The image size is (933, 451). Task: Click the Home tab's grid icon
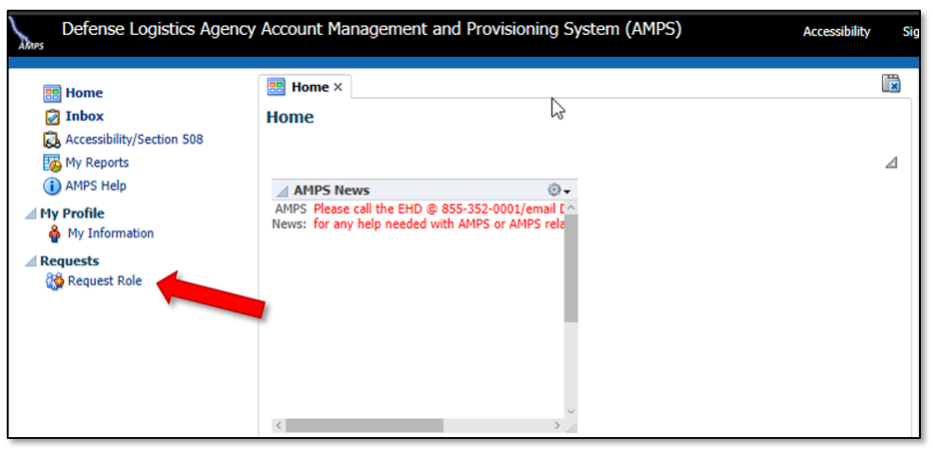(276, 87)
